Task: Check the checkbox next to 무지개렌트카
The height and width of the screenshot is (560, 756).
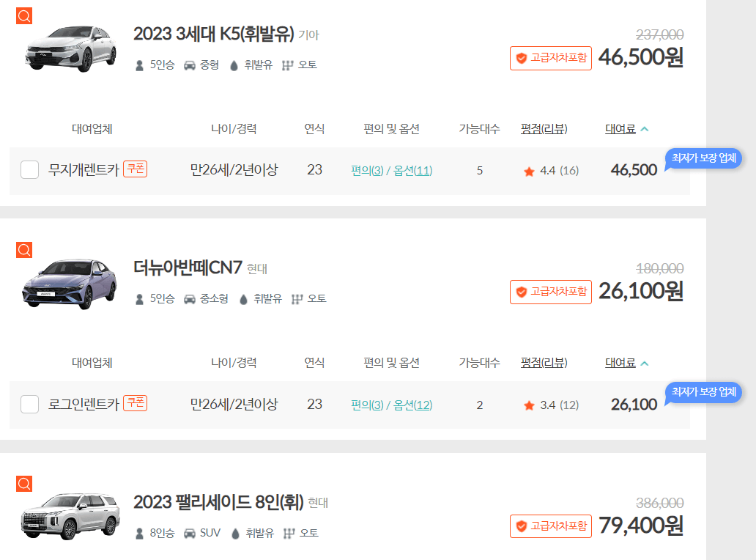Action: pyautogui.click(x=29, y=169)
